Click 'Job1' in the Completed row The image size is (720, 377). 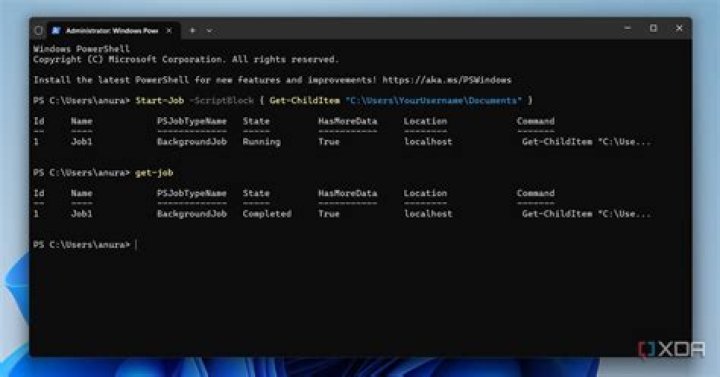82,214
